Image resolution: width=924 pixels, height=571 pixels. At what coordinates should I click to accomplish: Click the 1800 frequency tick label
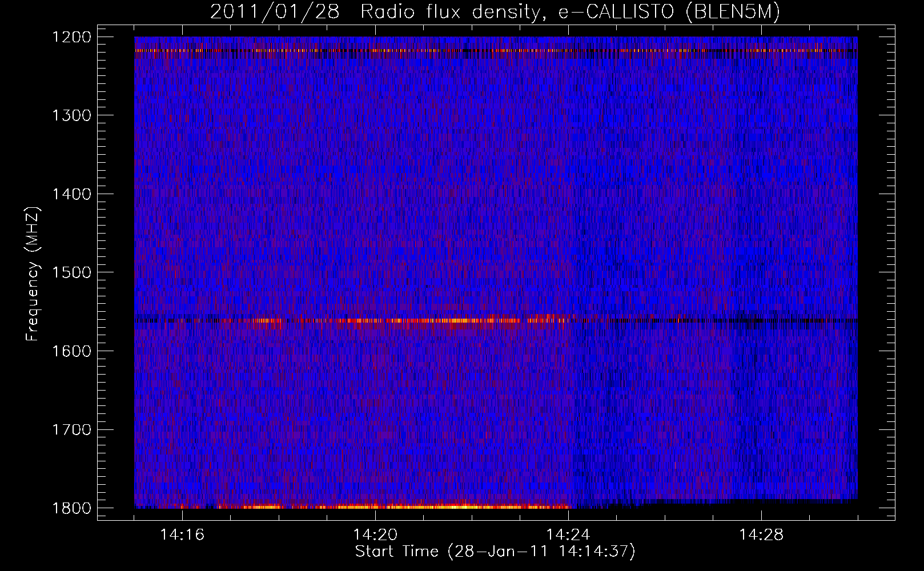point(71,508)
